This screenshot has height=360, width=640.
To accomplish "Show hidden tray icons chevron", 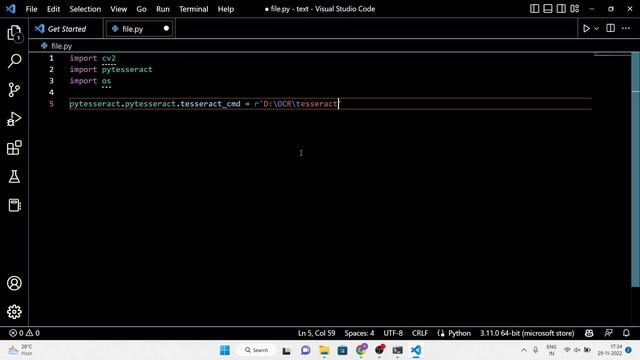I will [x=524, y=350].
